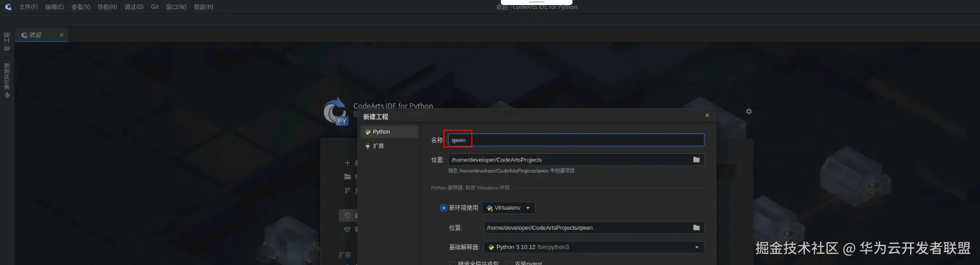
Task: Open the 窗口(W) menu
Action: pyautogui.click(x=176, y=7)
